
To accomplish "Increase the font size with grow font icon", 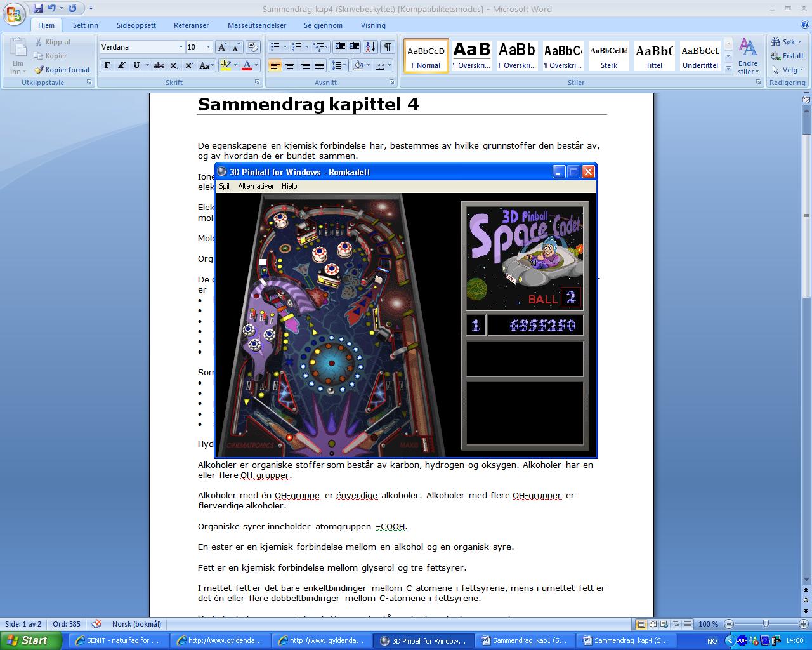I will (x=221, y=47).
